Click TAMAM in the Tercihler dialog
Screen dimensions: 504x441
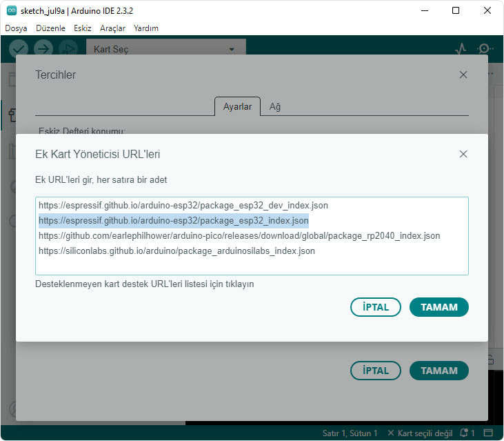[439, 371]
